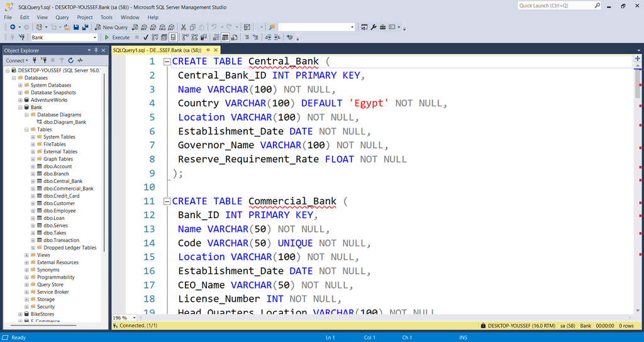Click the Refresh icon in Object Explorer

pyautogui.click(x=71, y=60)
